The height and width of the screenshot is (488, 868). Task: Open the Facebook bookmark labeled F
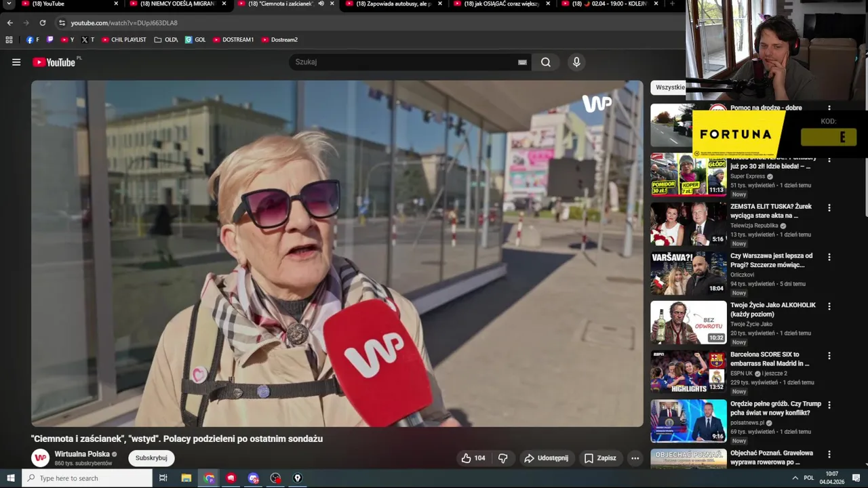[33, 40]
